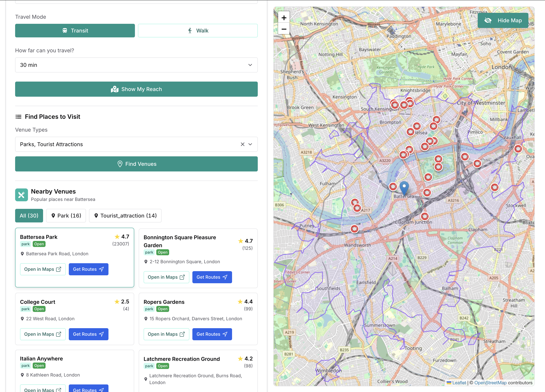
Task: Filter venues by Park (16)
Action: [x=66, y=216]
